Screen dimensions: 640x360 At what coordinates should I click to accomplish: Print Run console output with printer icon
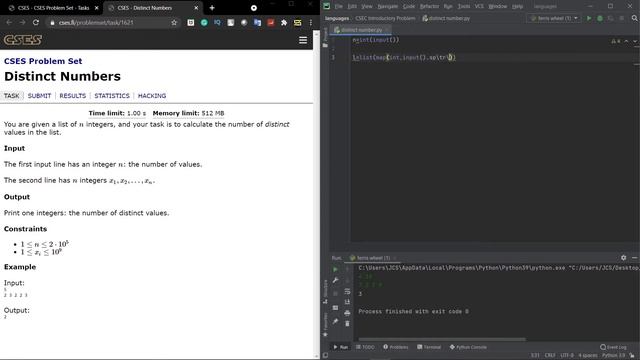347,313
